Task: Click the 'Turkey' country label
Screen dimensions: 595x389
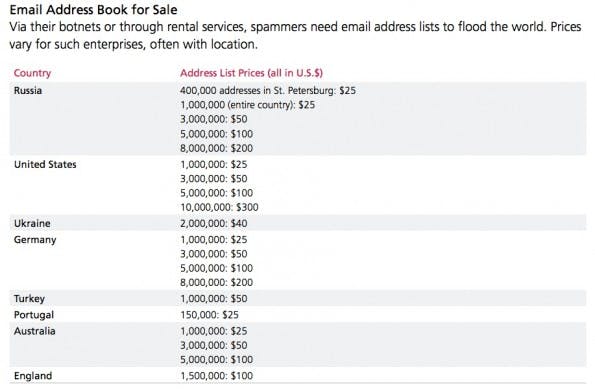Action: tap(29, 299)
